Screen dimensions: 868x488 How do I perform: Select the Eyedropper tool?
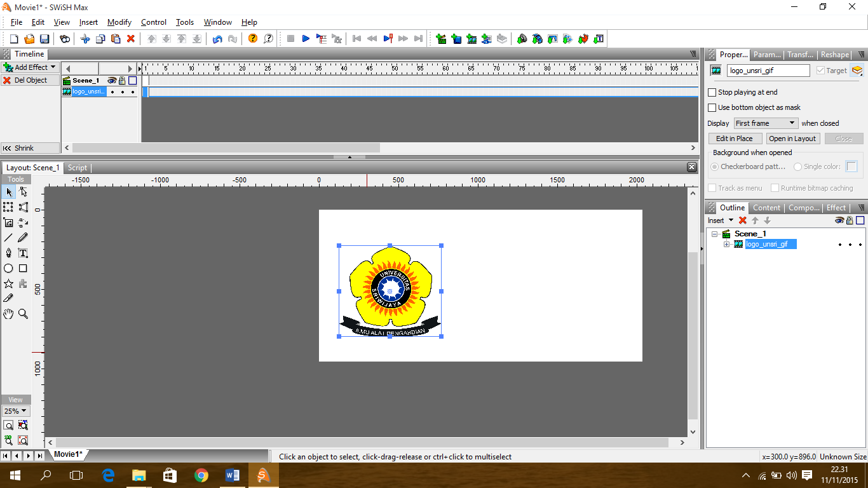coord(9,298)
